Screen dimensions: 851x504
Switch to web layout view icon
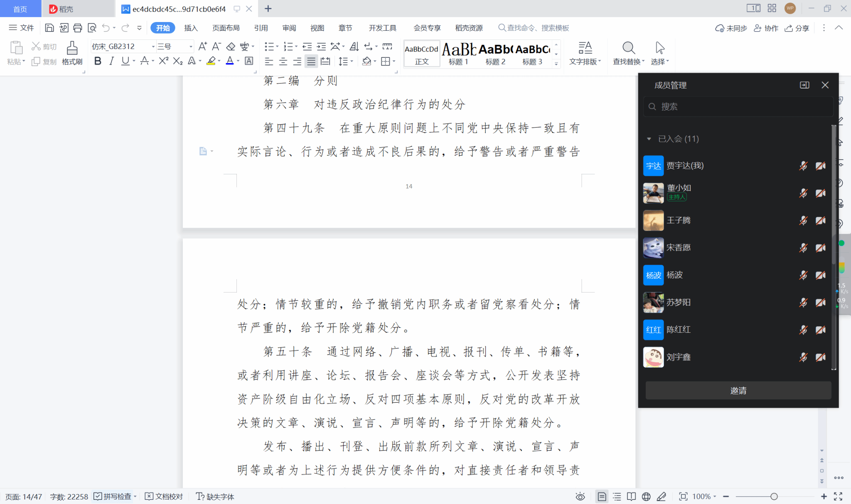click(x=646, y=497)
